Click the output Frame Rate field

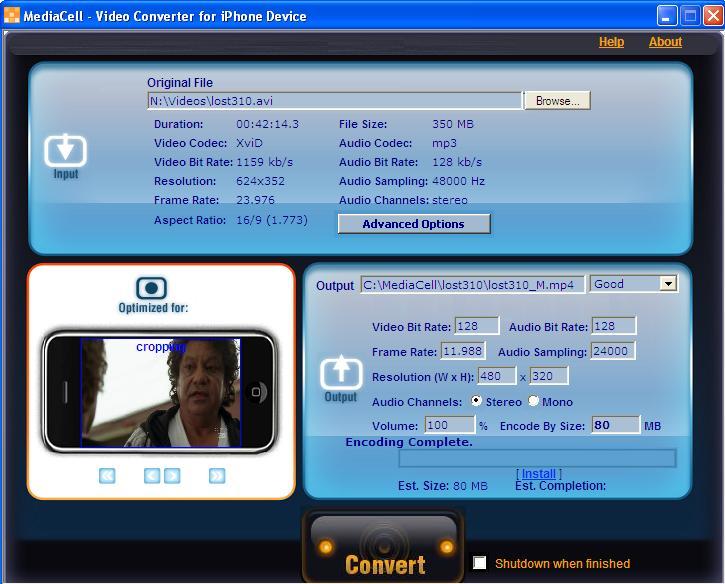pos(463,351)
